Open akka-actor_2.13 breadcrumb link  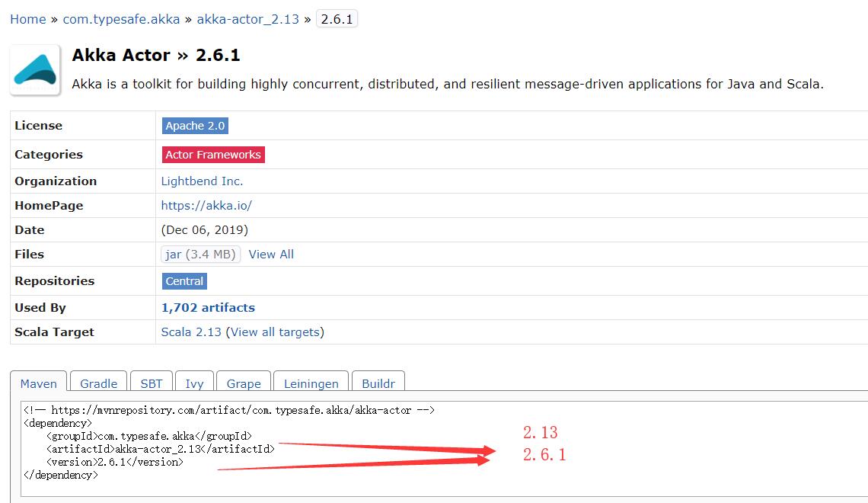point(248,19)
